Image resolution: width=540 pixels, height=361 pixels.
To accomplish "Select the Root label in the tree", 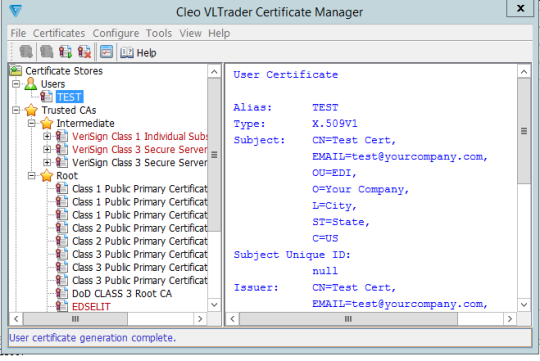I will [67, 176].
